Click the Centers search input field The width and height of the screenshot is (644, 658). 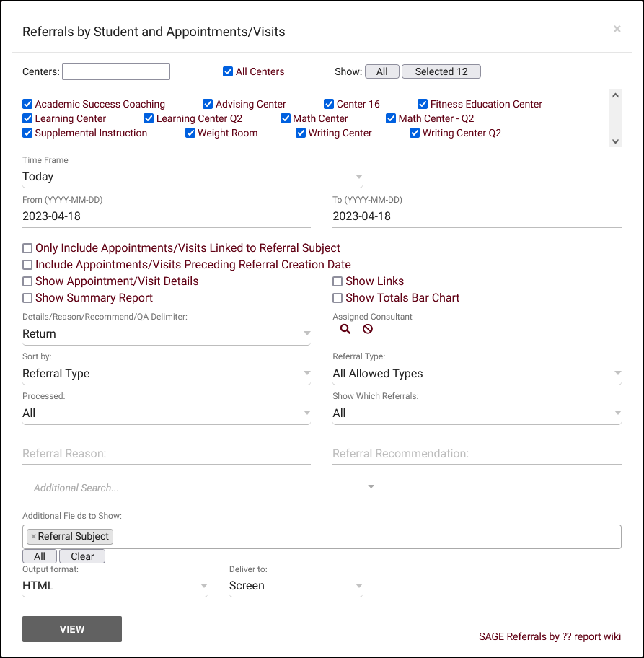(116, 71)
